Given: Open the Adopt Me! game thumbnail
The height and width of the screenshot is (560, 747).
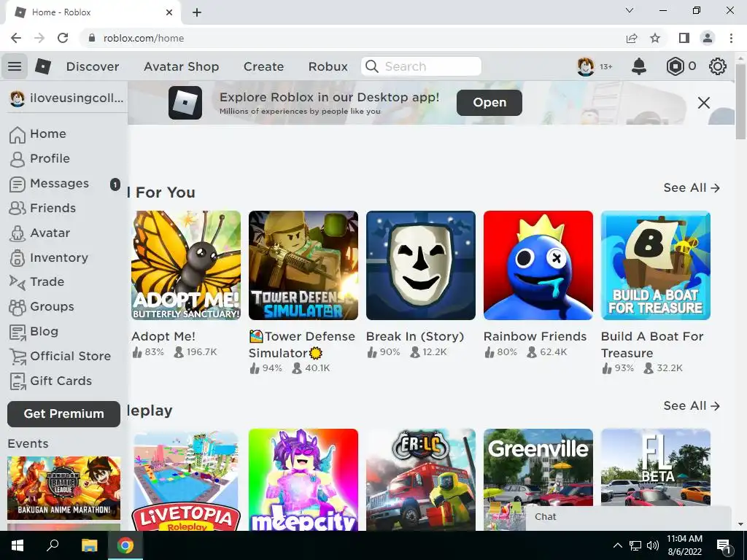Looking at the screenshot, I should 186,265.
